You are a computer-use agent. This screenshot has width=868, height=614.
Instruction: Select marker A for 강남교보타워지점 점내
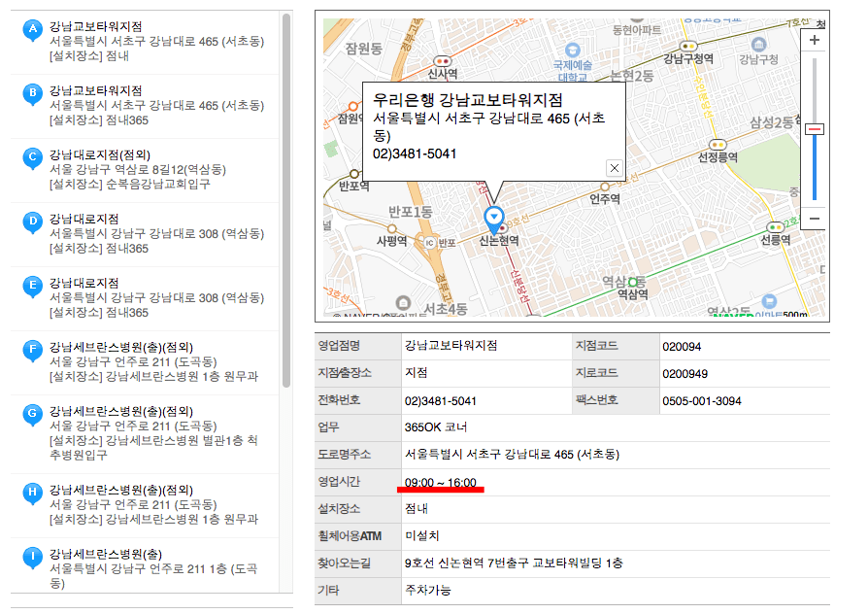(x=33, y=29)
